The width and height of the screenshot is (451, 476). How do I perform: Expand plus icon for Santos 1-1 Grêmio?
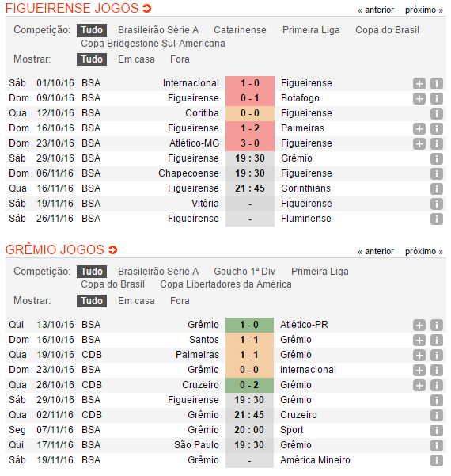[x=419, y=340]
